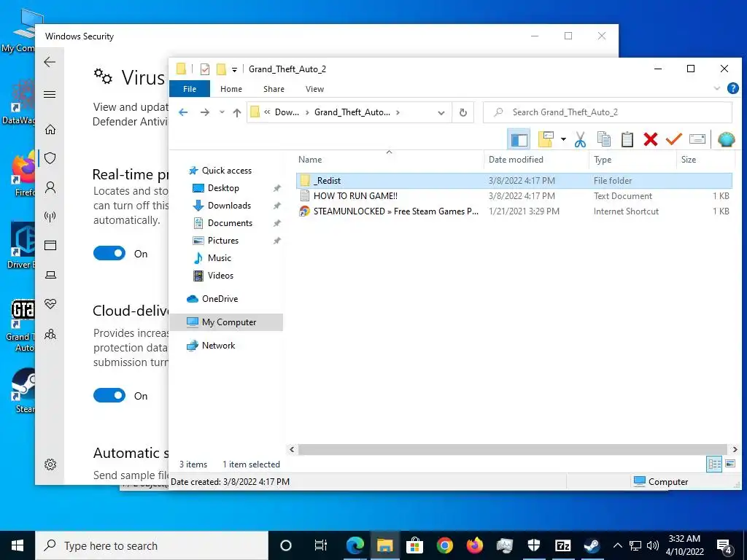Click the horizontal scrollbar in file list
The width and height of the screenshot is (747, 560).
[x=513, y=449]
